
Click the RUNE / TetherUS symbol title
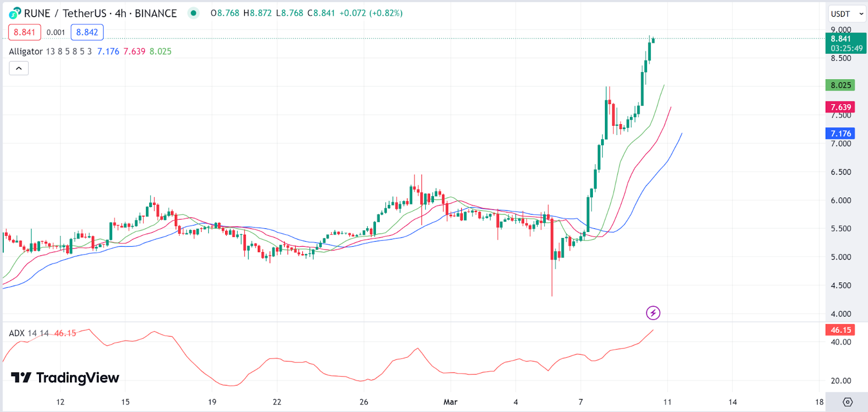tap(65, 13)
